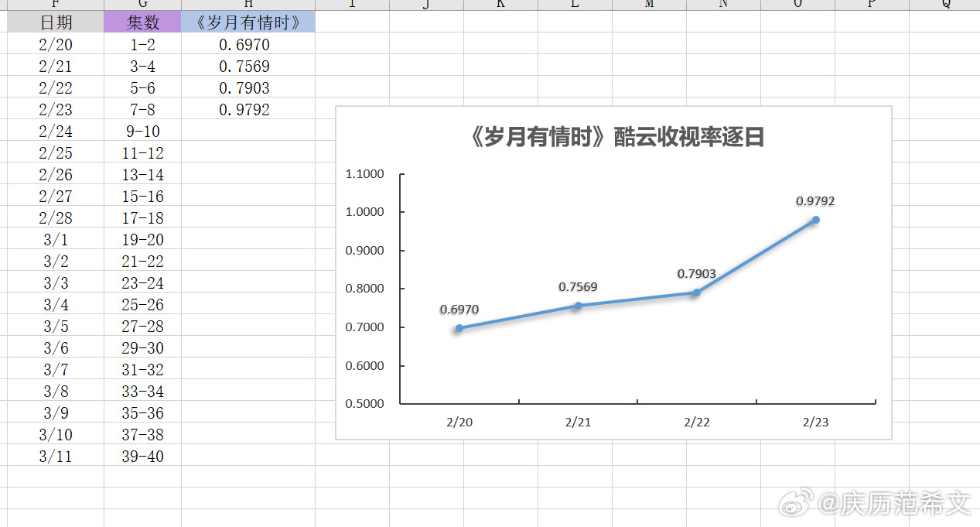Click chart data point labeled 0.6970
This screenshot has height=527, width=980.
point(459,328)
